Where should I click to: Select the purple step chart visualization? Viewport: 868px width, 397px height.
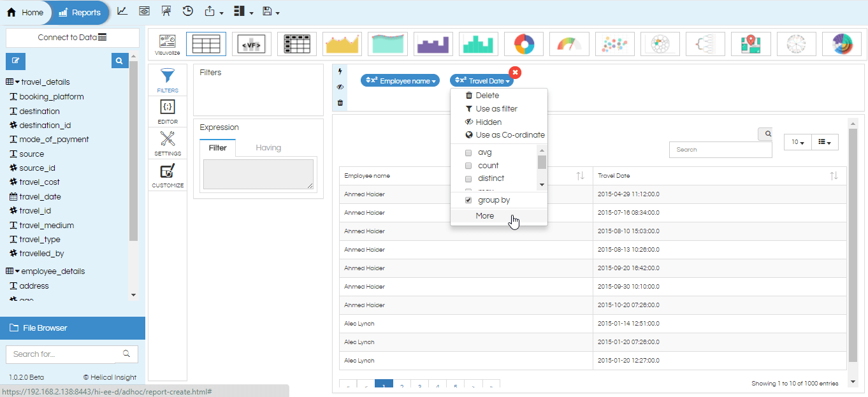click(433, 43)
